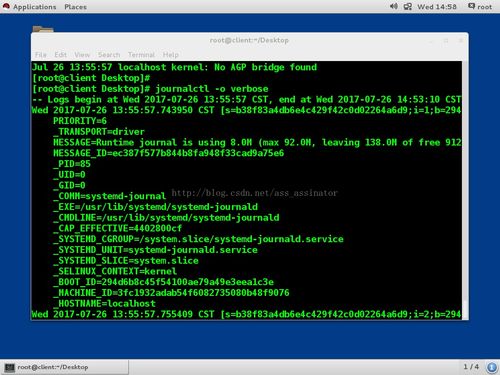Click the line _GID=0
This screenshot has height=375, width=500.
pyautogui.click(x=69, y=185)
